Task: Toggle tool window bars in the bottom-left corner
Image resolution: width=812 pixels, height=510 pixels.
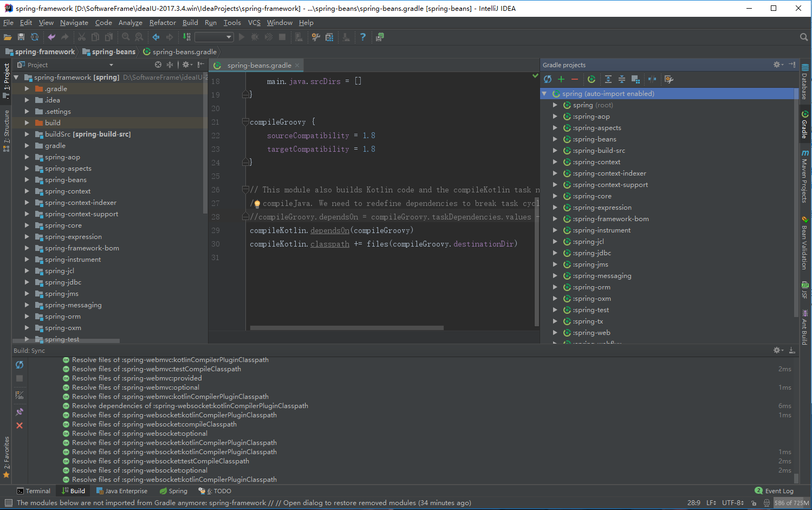Action: point(8,503)
